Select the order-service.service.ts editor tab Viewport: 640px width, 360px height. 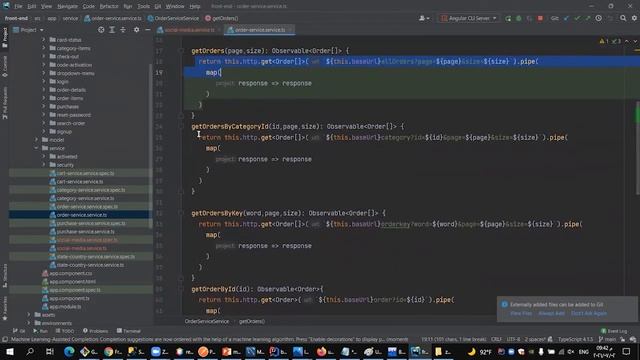click(x=260, y=30)
